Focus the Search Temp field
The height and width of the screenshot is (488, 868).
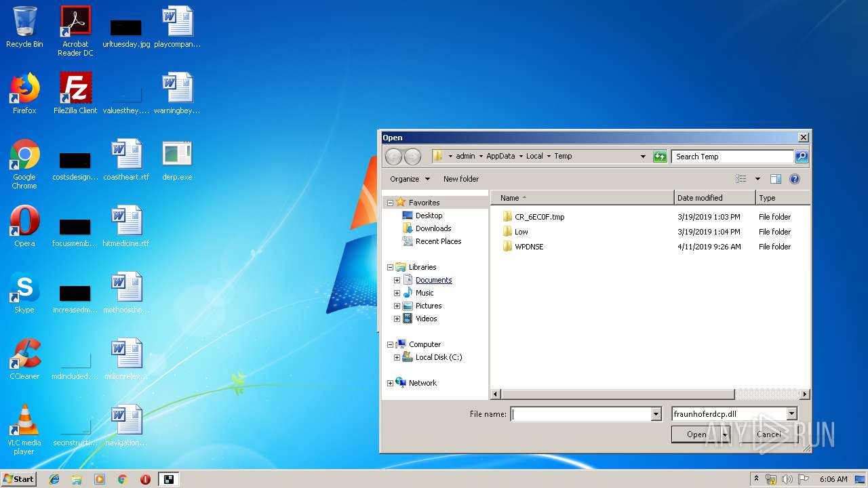click(x=732, y=157)
